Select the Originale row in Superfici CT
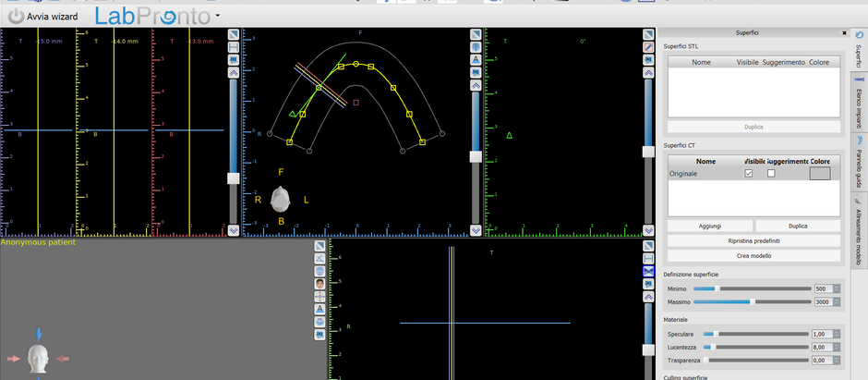Screen dimensions: 868x380 [x=754, y=174]
